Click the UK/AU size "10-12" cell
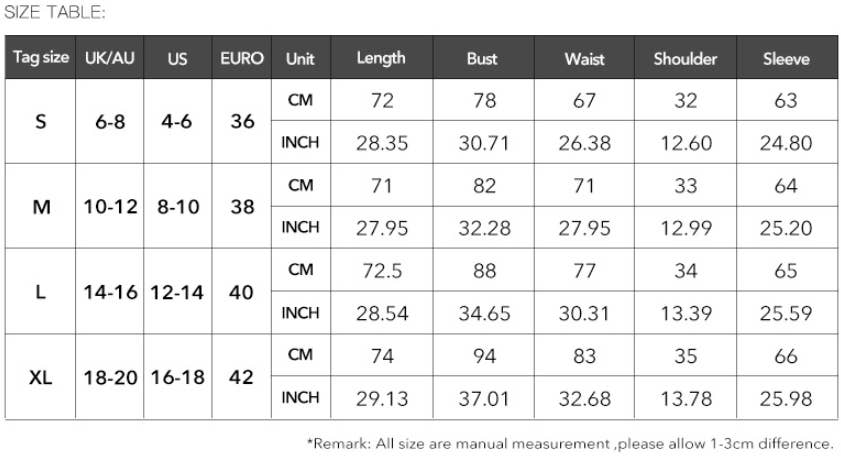 point(110,207)
